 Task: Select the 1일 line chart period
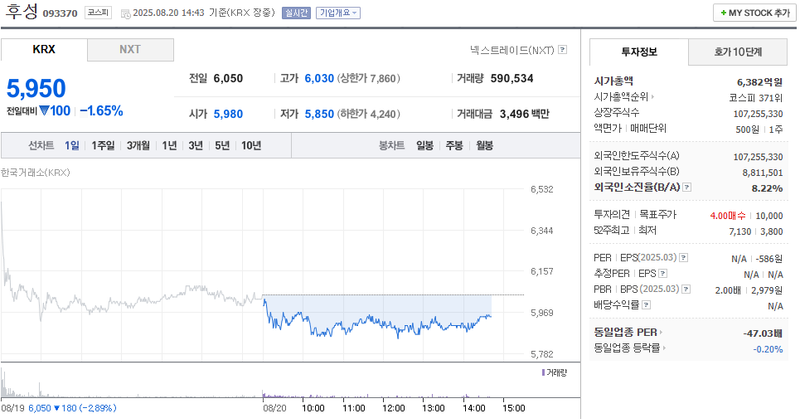click(71, 145)
